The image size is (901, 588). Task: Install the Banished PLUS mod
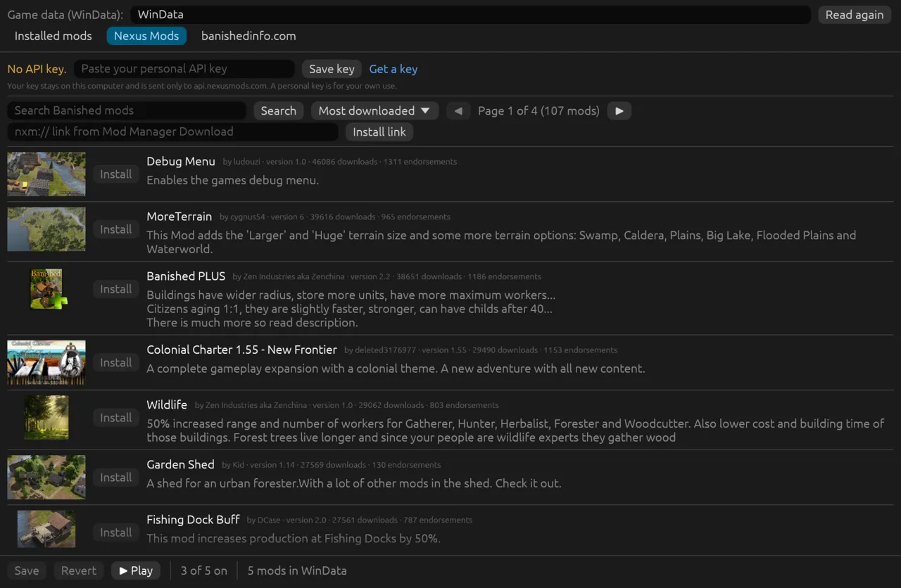coord(116,289)
